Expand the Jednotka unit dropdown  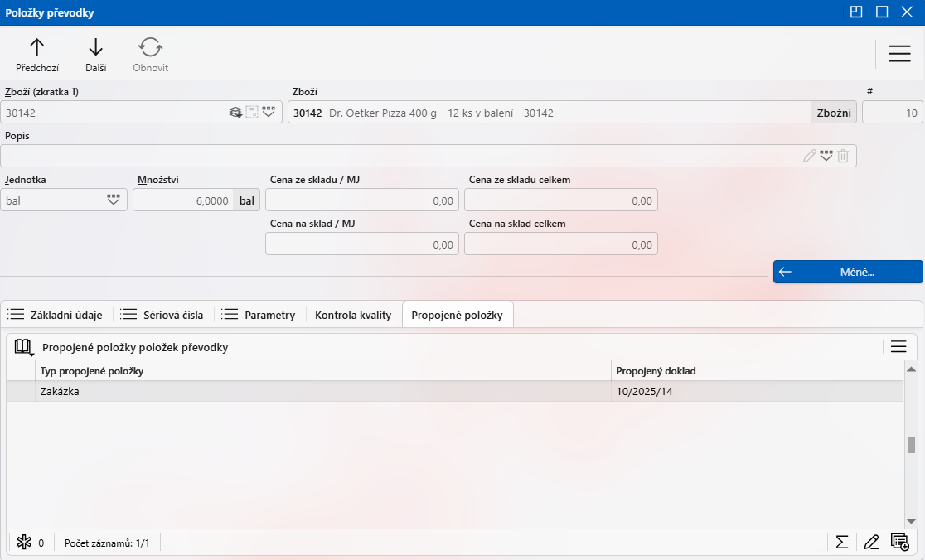(x=114, y=200)
